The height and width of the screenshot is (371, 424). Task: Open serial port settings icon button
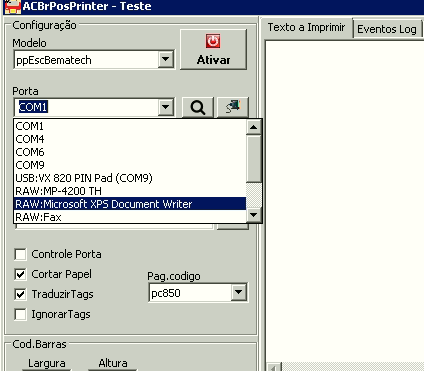(233, 107)
